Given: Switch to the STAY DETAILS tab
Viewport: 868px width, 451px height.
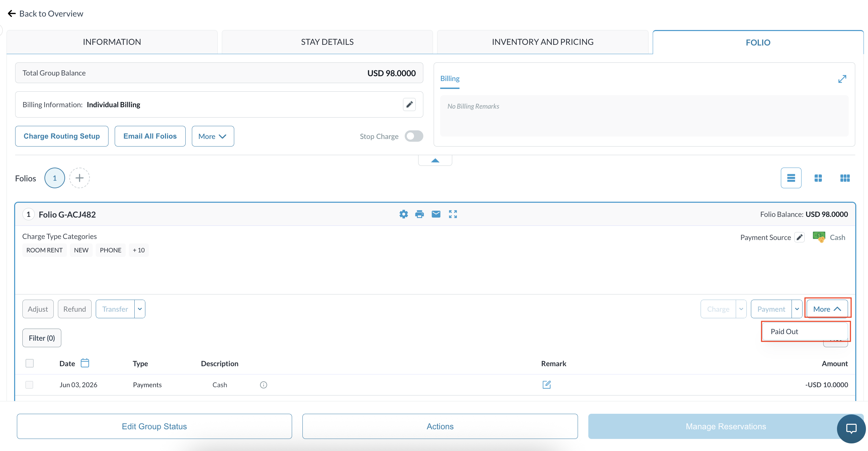Looking at the screenshot, I should click(327, 42).
